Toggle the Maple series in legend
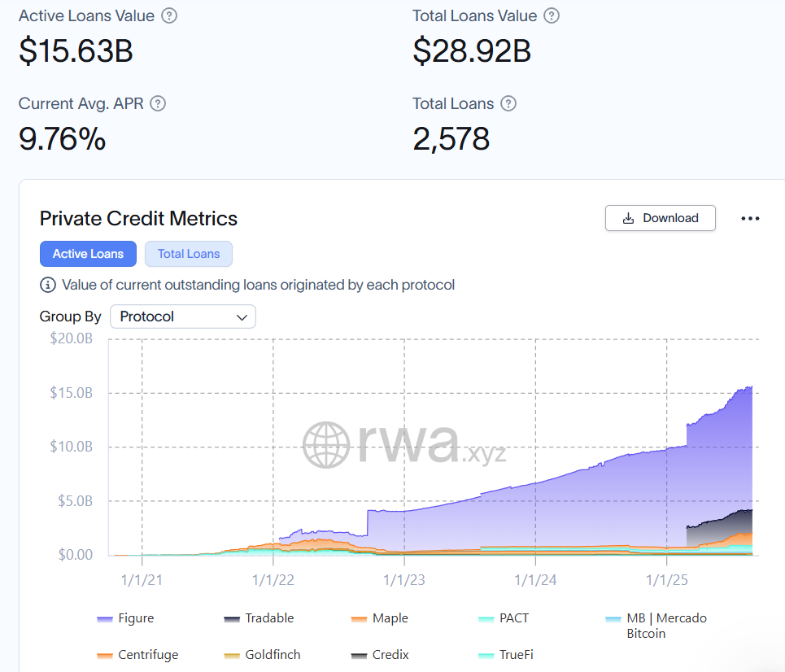Image resolution: width=785 pixels, height=672 pixels. click(390, 618)
